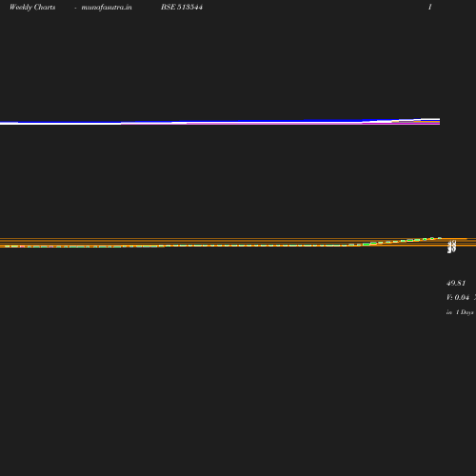Click the price value 49.81
This screenshot has width=476, height=476.
(456, 283)
